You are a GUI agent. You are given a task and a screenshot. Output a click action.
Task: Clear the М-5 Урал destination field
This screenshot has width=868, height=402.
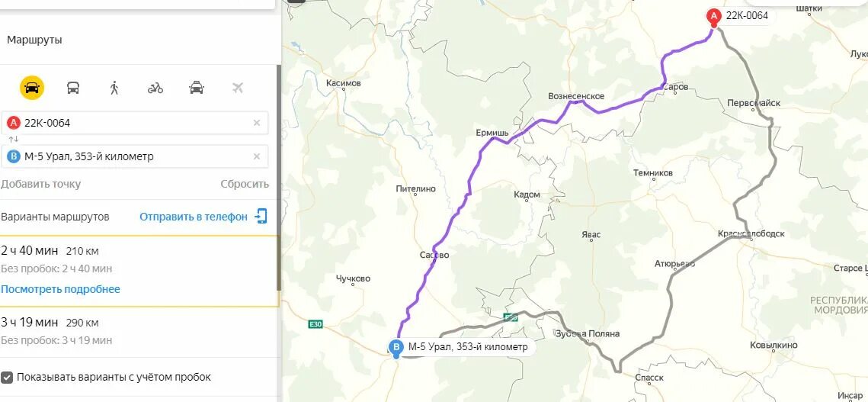257,156
